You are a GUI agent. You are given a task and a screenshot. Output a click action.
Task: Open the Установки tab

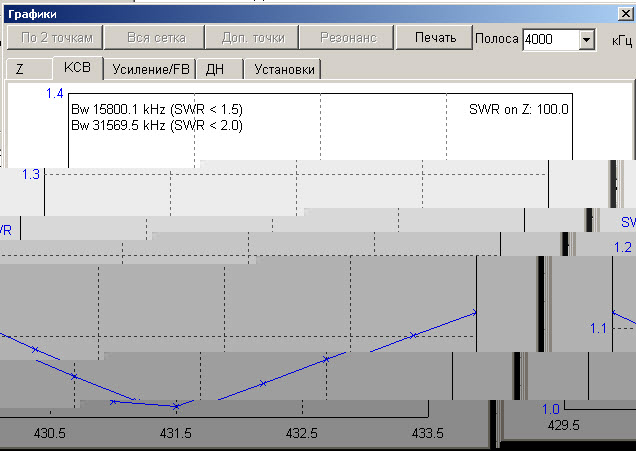pyautogui.click(x=284, y=69)
